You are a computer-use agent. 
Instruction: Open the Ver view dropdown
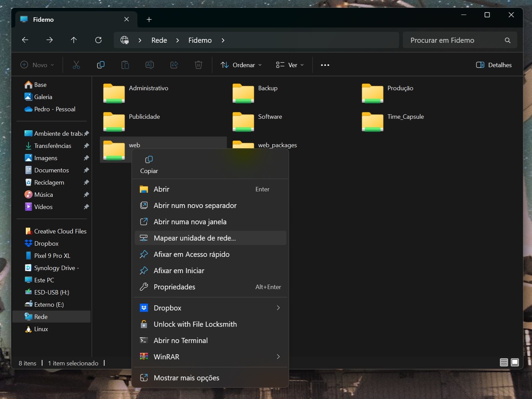pyautogui.click(x=290, y=65)
